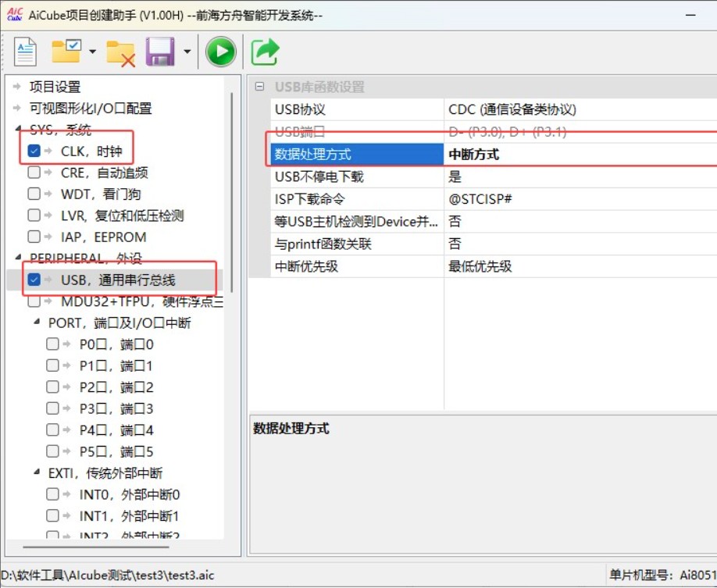Collapse PORT,端口及I/O口中断 node
Image resolution: width=717 pixels, height=588 pixels.
pos(37,322)
